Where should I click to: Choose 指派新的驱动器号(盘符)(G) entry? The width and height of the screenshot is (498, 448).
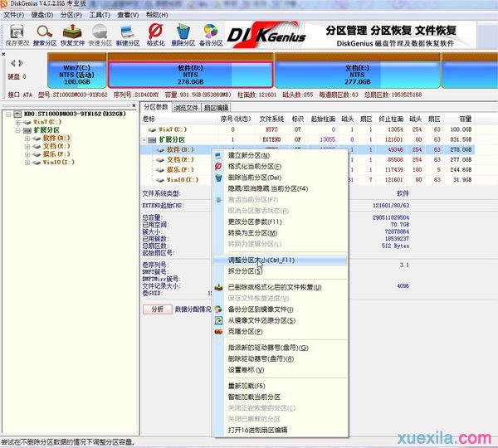tap(281, 348)
